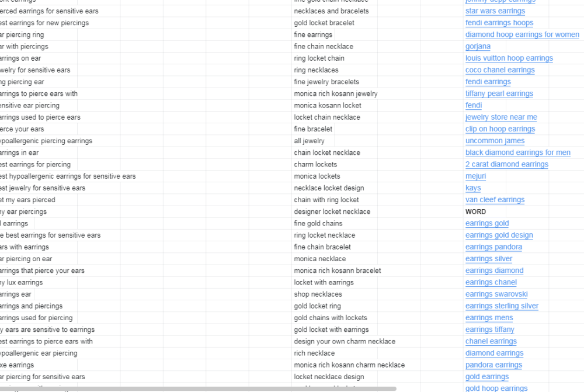Click "black diamond earrings for men" link
Viewport: 584px width, 392px height.
point(517,153)
